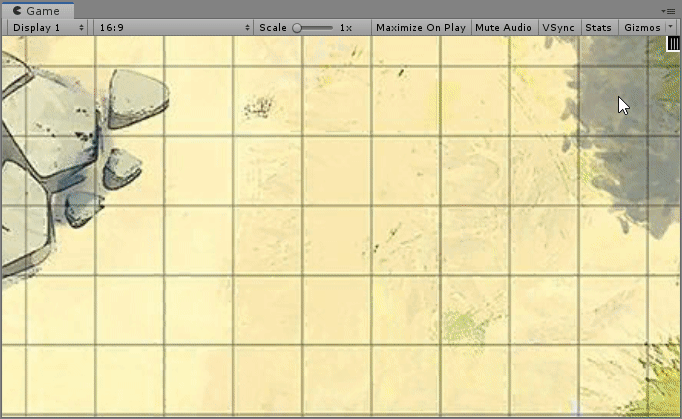Open the Game panel options menu icon
Viewport: 682px width, 419px height.
[668, 11]
